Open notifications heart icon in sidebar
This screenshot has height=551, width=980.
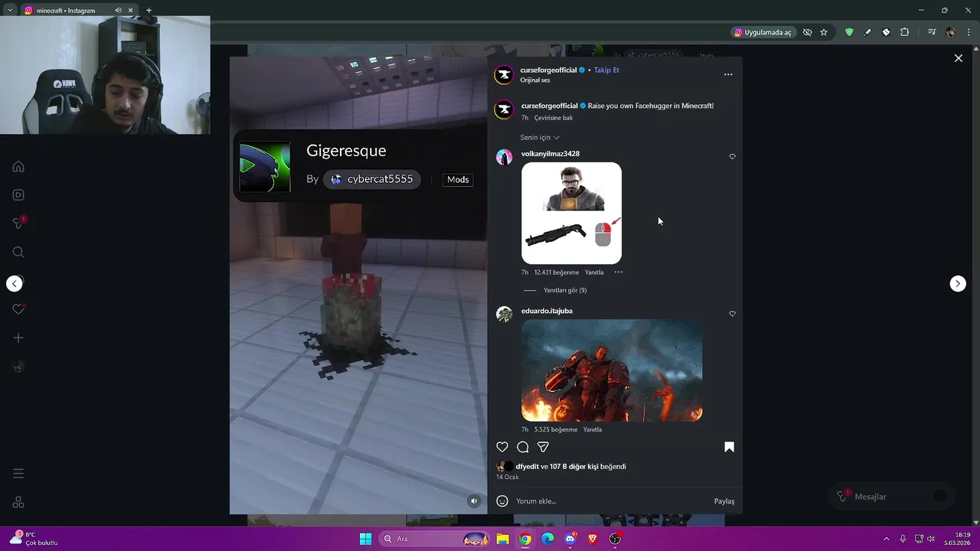(x=18, y=309)
